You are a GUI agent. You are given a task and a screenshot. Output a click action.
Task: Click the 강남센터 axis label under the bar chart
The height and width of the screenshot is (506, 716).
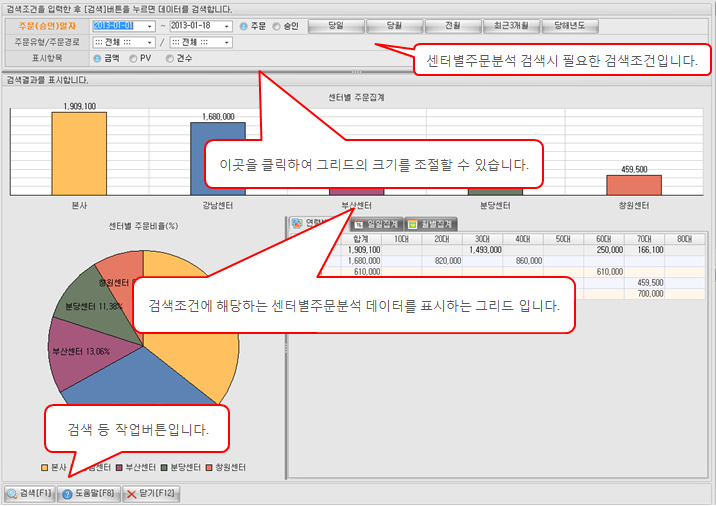[x=218, y=206]
